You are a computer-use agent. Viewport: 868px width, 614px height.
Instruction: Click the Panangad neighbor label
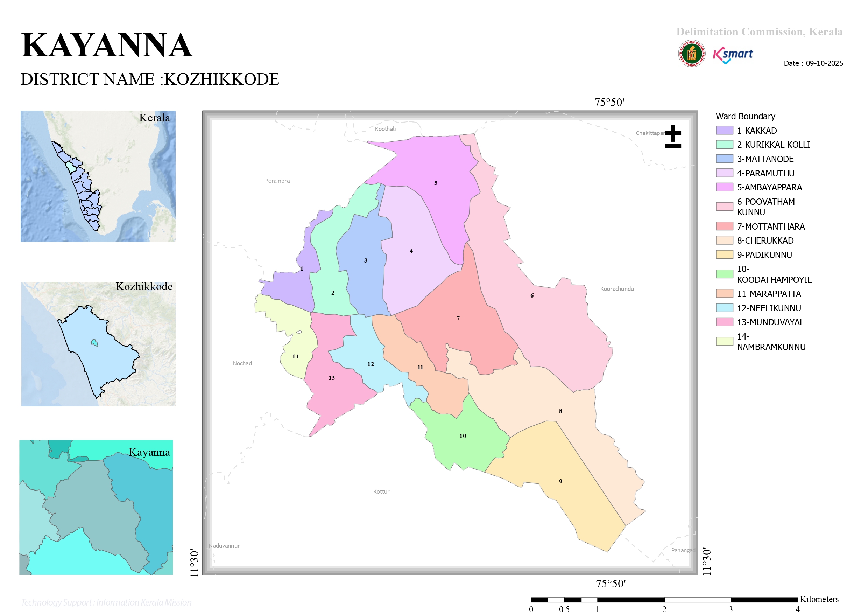click(683, 551)
